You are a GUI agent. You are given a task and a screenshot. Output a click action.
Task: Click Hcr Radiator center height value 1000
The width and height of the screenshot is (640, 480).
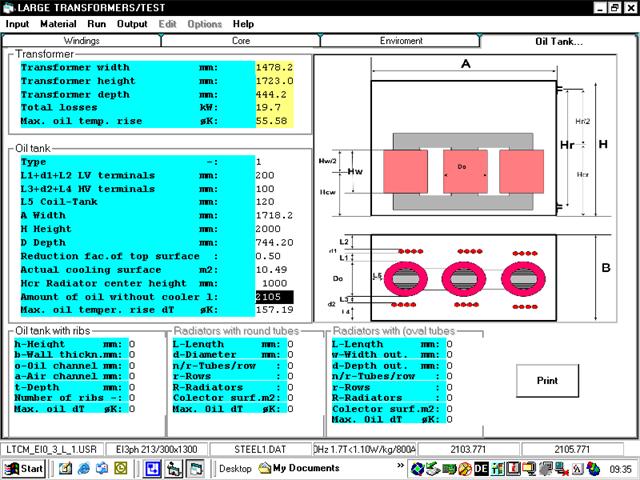pyautogui.click(x=274, y=283)
